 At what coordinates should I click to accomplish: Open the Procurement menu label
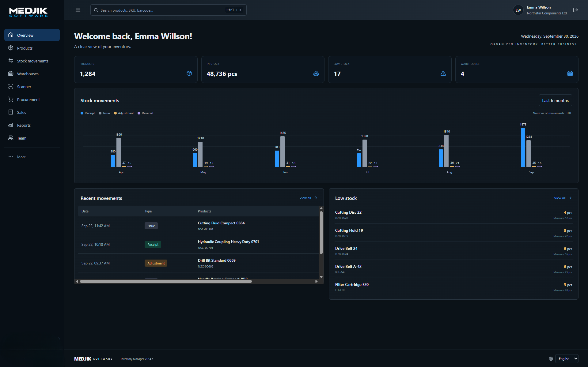click(28, 99)
